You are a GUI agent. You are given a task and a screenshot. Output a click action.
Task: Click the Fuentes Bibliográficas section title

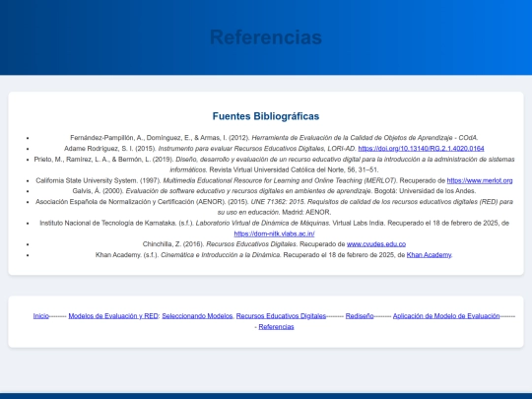[266, 116]
